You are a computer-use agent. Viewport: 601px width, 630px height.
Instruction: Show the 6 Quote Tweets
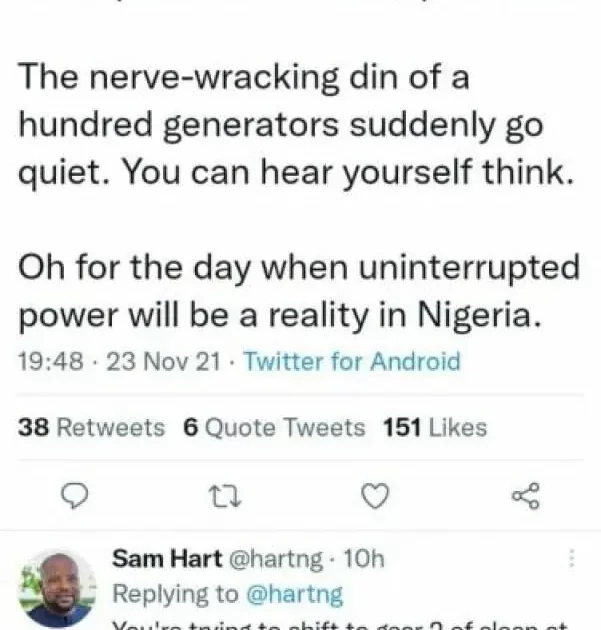tap(274, 428)
